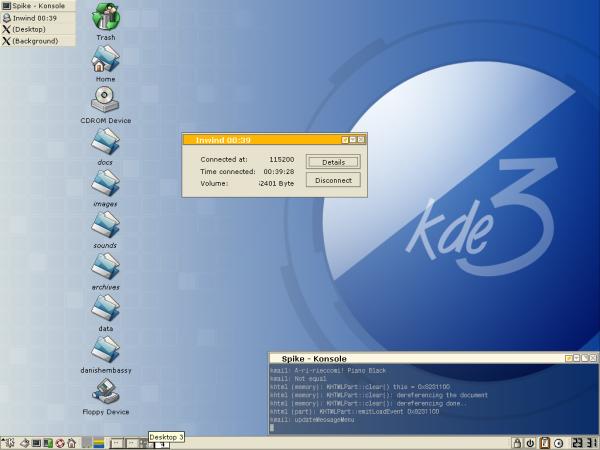Click the Spike - Konsole title bar
Viewport: 600px width, 450px height.
[x=416, y=359]
